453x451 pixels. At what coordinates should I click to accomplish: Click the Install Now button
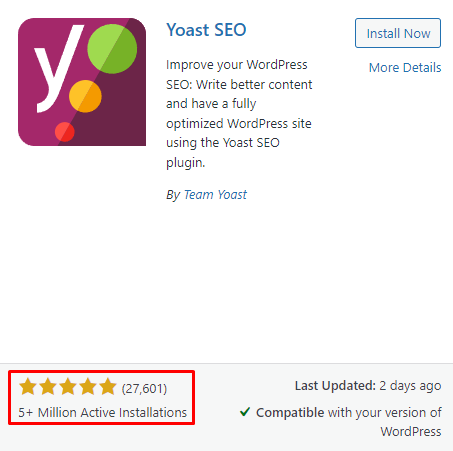click(x=398, y=33)
